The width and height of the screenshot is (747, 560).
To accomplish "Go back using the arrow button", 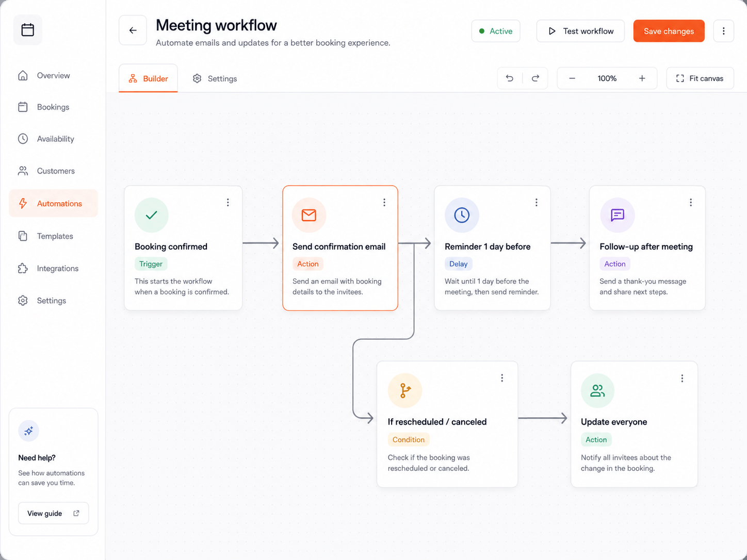I will 133,30.
